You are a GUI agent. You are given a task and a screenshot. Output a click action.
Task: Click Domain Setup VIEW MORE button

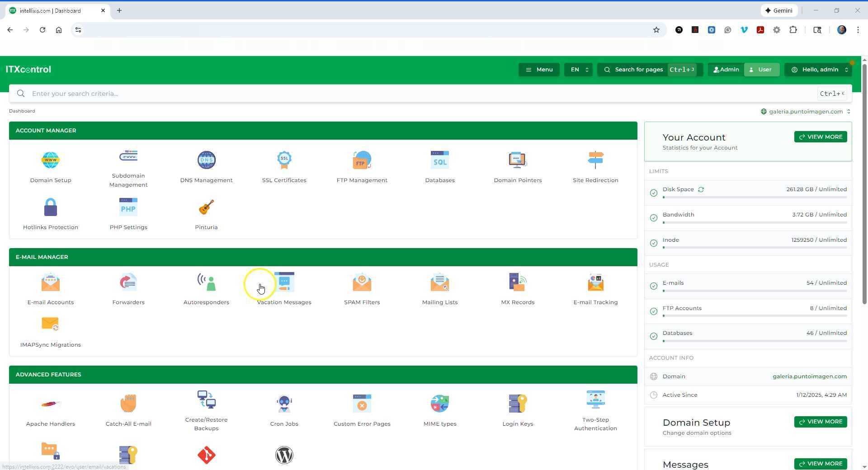click(x=821, y=422)
